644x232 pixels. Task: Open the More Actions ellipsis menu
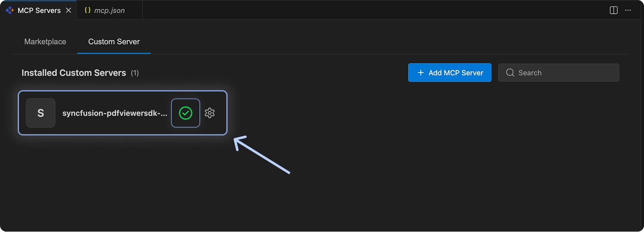coord(628,10)
